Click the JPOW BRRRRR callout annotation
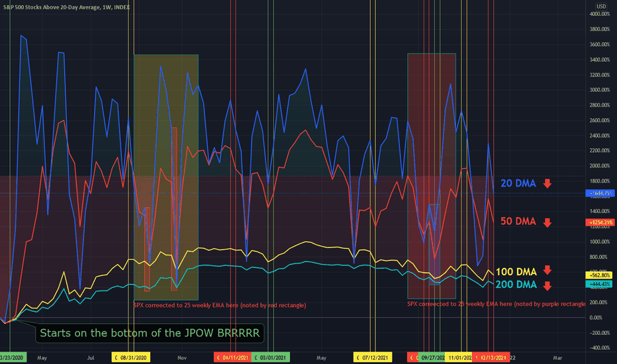Image resolution: width=617 pixels, height=364 pixels. 150,334
